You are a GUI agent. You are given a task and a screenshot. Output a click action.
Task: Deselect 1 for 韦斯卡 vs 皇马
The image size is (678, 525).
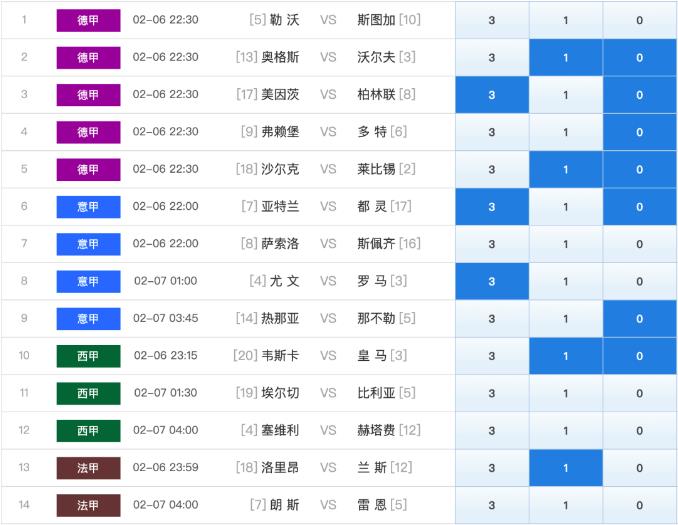coord(566,356)
